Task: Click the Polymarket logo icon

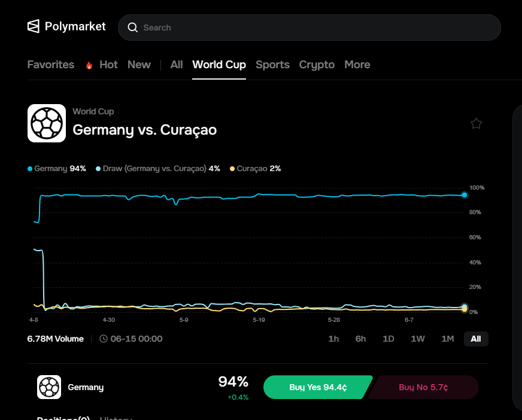Action: click(34, 26)
